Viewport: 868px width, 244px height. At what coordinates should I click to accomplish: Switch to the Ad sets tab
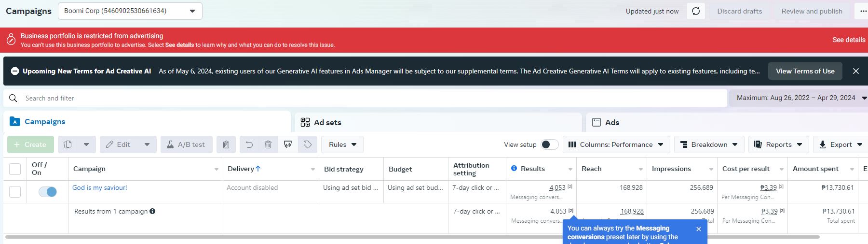pyautogui.click(x=327, y=123)
